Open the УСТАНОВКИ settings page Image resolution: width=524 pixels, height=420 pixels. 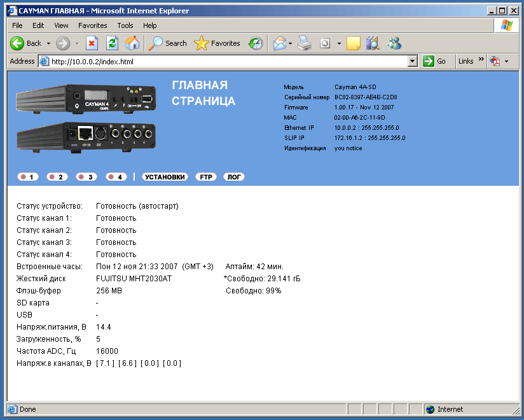point(165,177)
